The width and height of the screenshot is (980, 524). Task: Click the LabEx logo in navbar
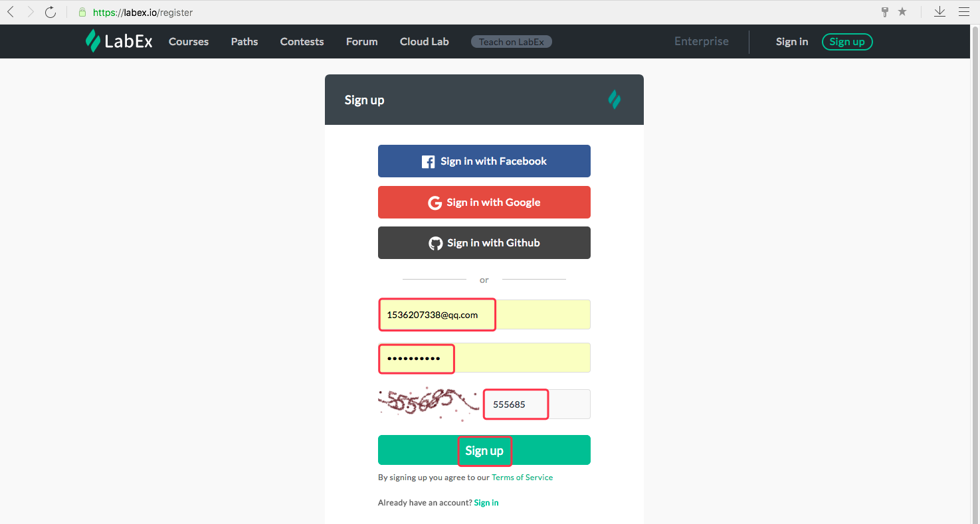pos(119,41)
